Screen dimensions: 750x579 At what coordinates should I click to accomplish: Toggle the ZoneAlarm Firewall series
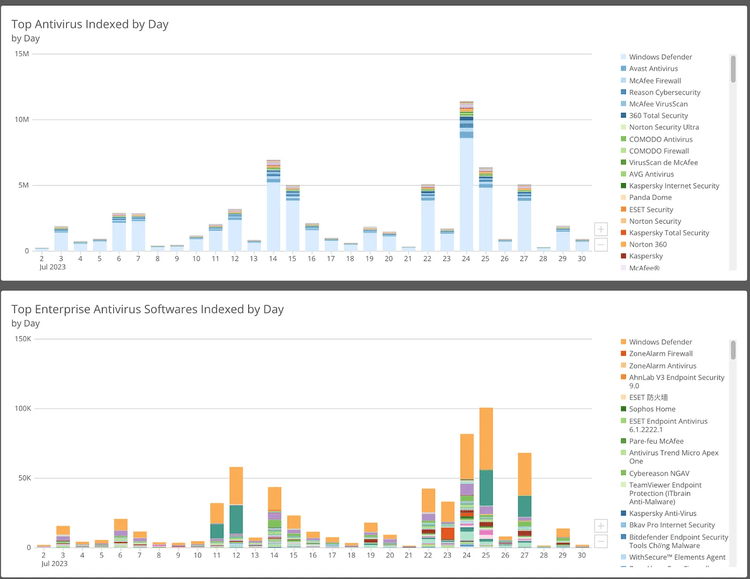[x=660, y=354]
